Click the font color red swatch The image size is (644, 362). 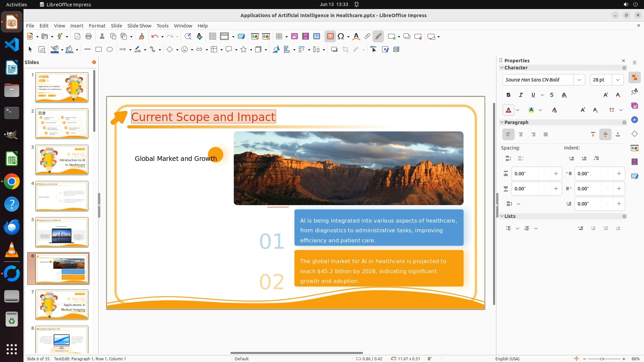pyautogui.click(x=508, y=110)
